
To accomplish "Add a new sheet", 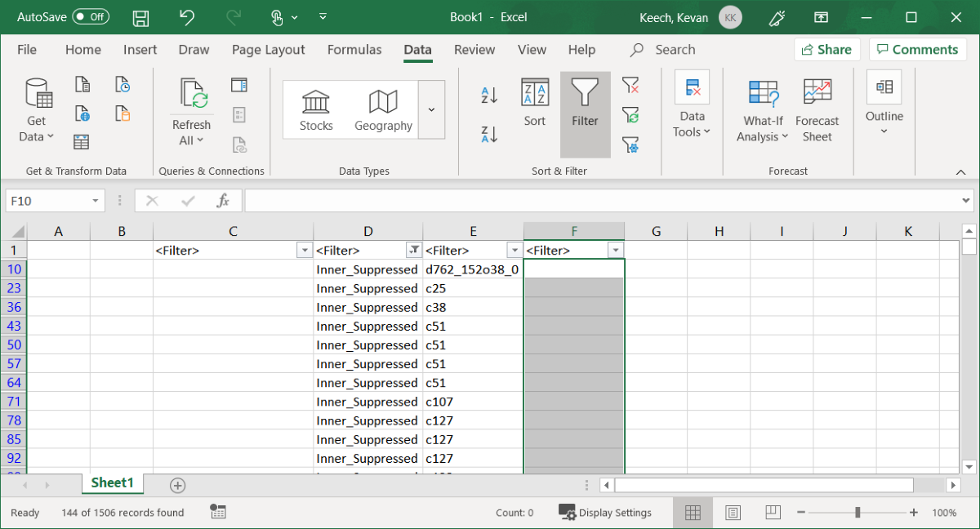I will [177, 485].
